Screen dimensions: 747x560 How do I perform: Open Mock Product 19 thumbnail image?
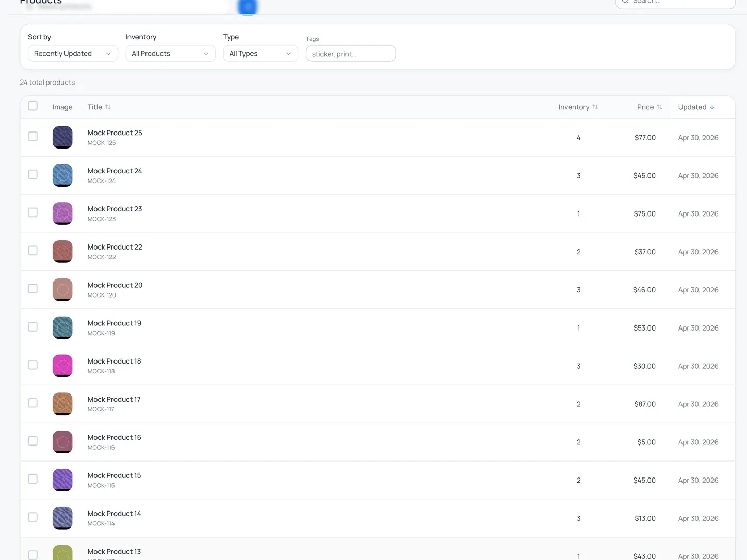pyautogui.click(x=62, y=328)
